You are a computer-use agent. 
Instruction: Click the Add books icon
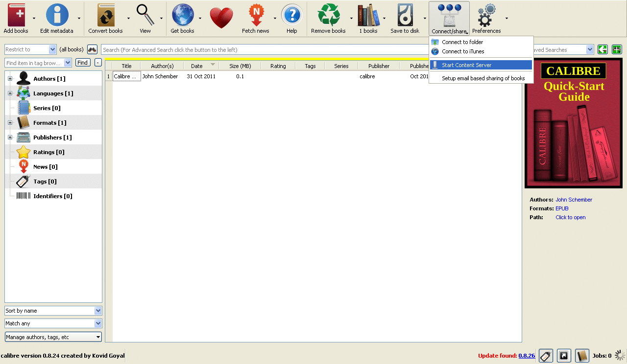tap(16, 15)
